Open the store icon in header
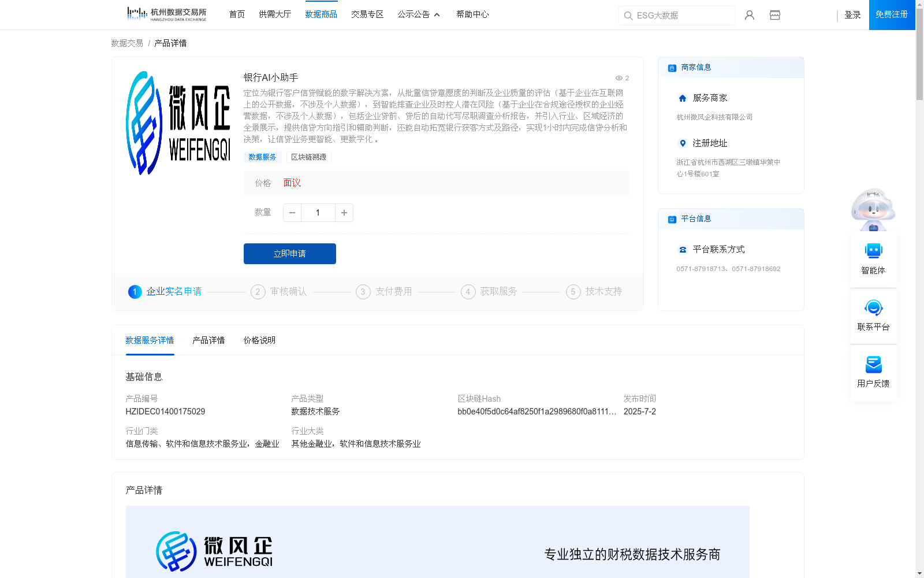The image size is (924, 578). click(775, 15)
